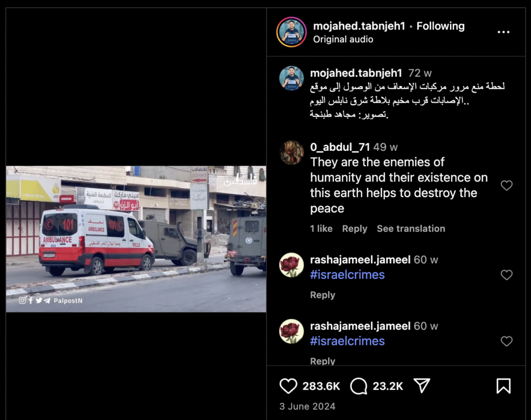Open the three-dots more options menu

pos(503,32)
